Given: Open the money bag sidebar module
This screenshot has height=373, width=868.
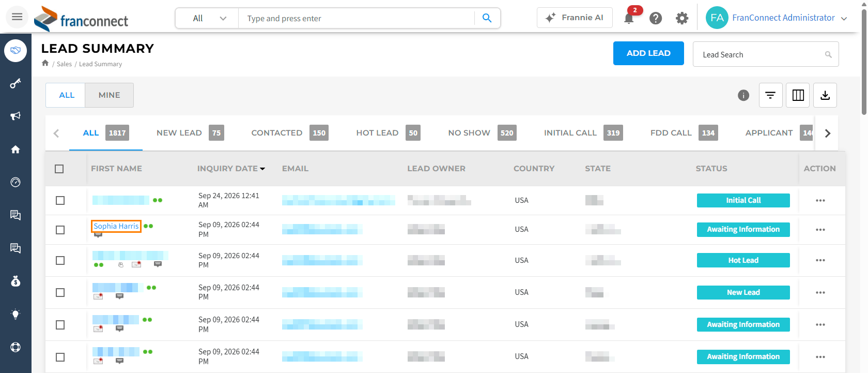Looking at the screenshot, I should click(16, 281).
